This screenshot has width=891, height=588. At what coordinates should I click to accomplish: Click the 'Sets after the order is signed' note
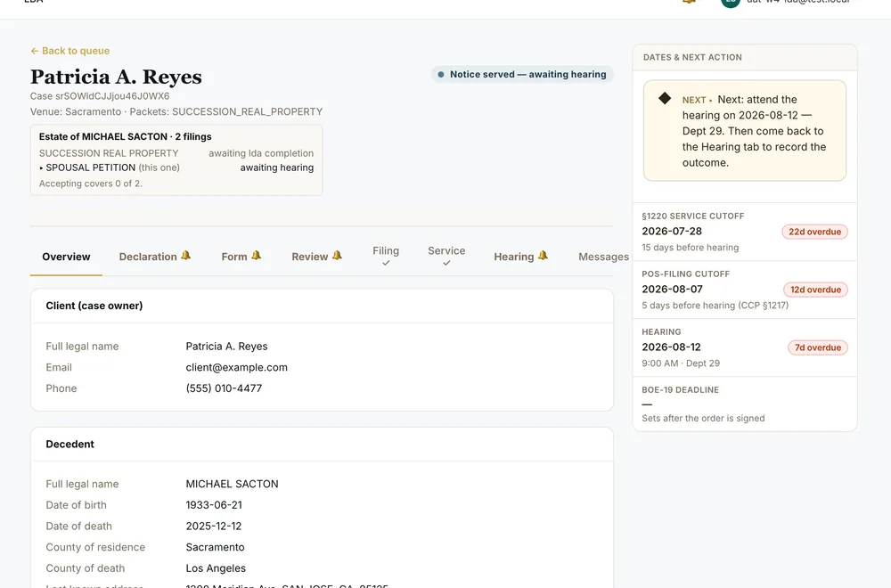703,418
